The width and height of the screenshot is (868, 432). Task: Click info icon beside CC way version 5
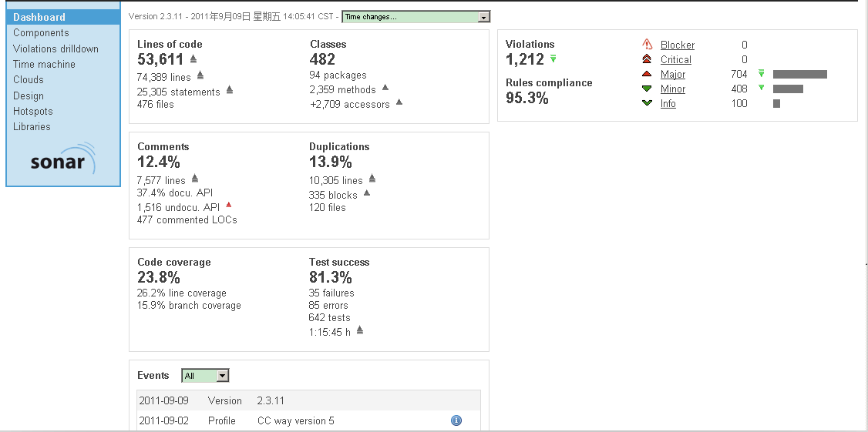click(x=456, y=420)
